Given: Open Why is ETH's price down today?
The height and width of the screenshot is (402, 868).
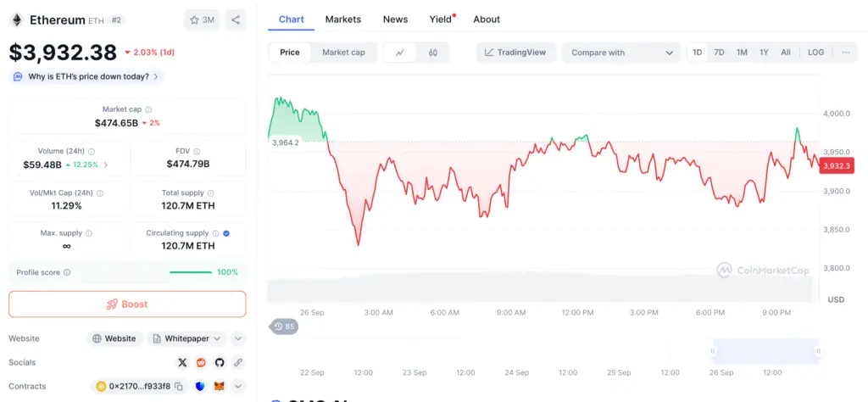Looking at the screenshot, I should 87,76.
